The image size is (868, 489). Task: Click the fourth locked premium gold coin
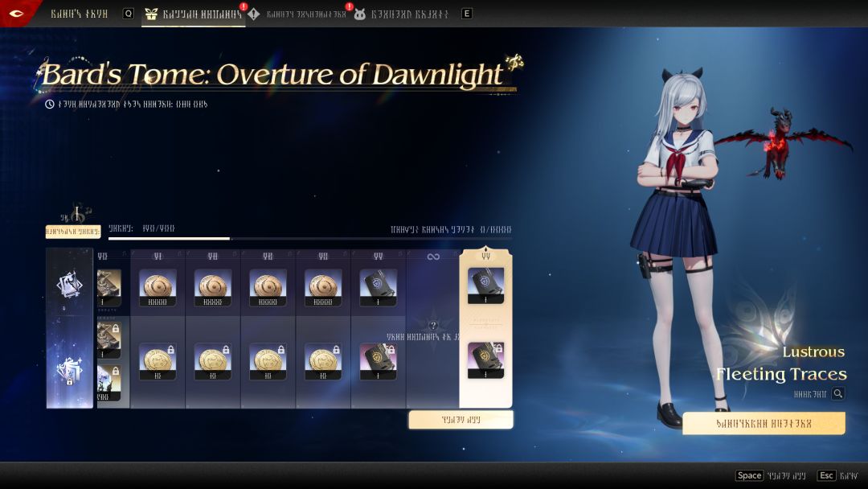point(323,361)
